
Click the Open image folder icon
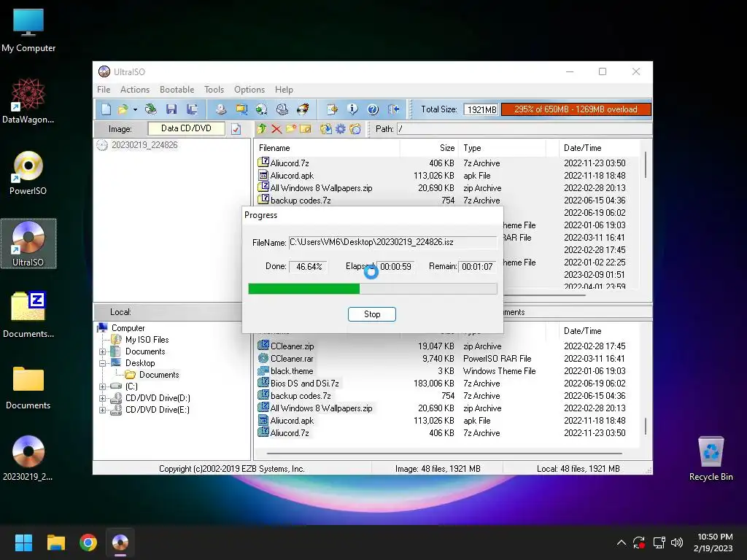tap(123, 109)
